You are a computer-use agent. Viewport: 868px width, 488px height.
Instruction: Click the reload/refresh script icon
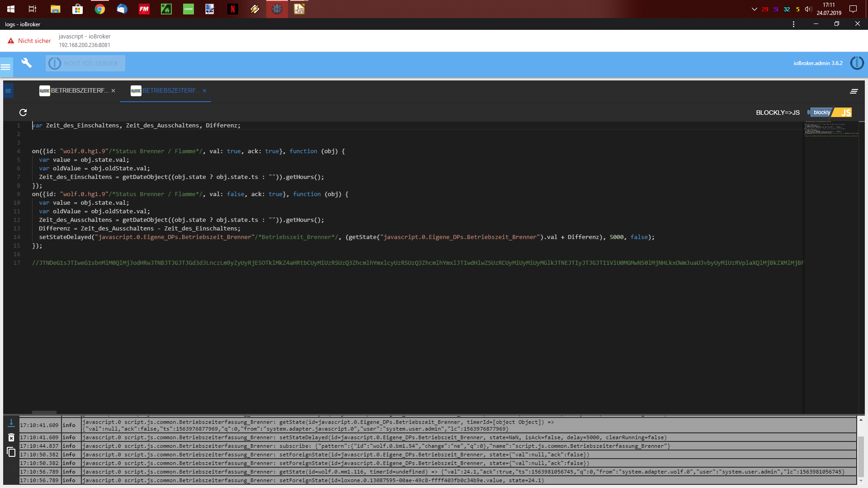point(22,113)
